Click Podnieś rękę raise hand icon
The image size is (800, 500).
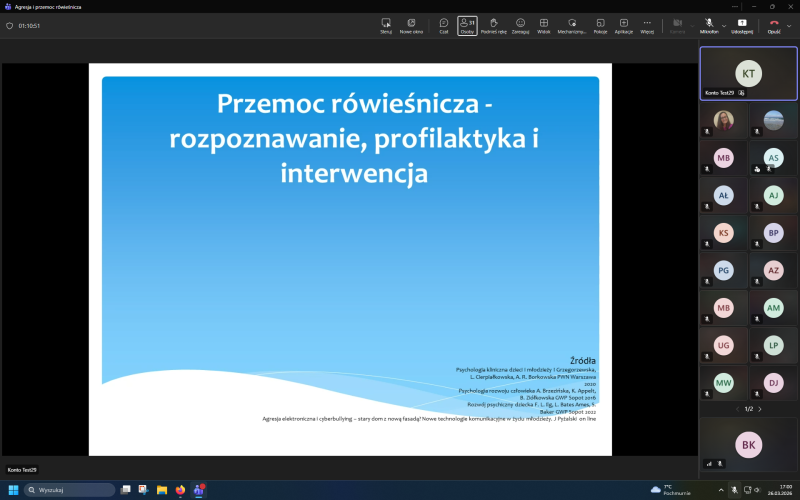(x=494, y=25)
